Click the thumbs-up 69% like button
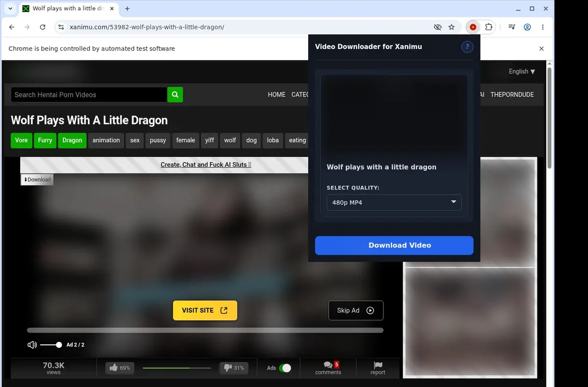The image size is (588, 387). point(120,368)
